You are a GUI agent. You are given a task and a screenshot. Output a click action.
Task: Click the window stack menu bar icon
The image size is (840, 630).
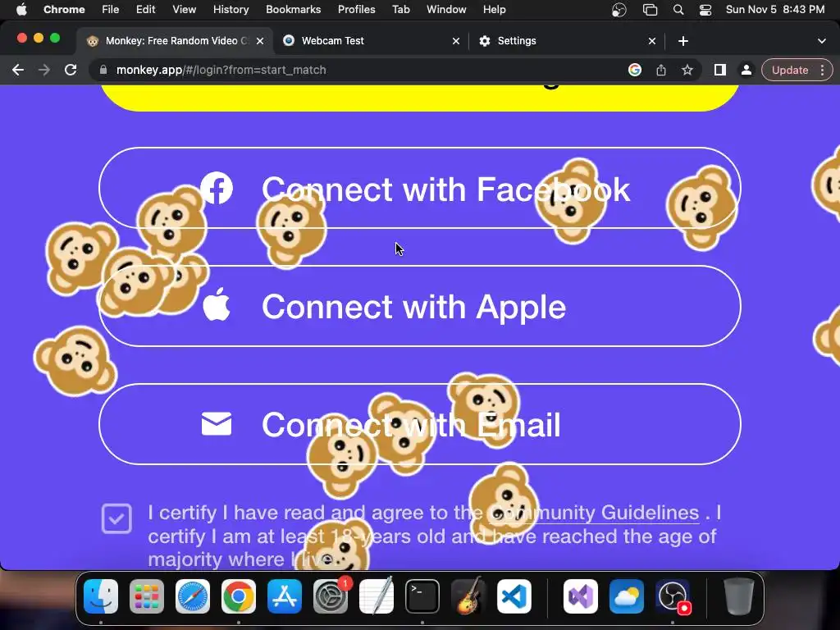click(650, 10)
